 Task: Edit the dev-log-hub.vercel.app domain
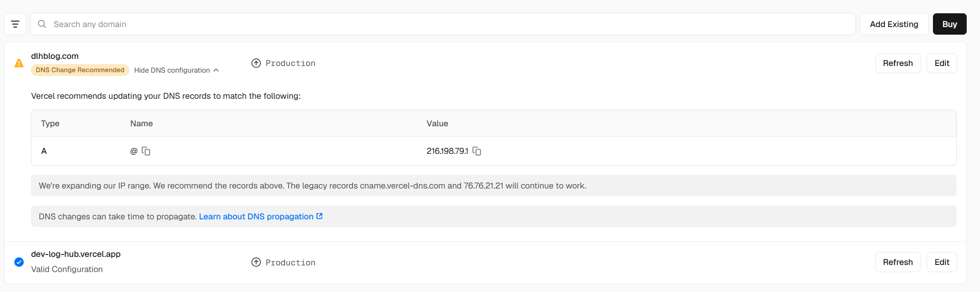point(942,262)
